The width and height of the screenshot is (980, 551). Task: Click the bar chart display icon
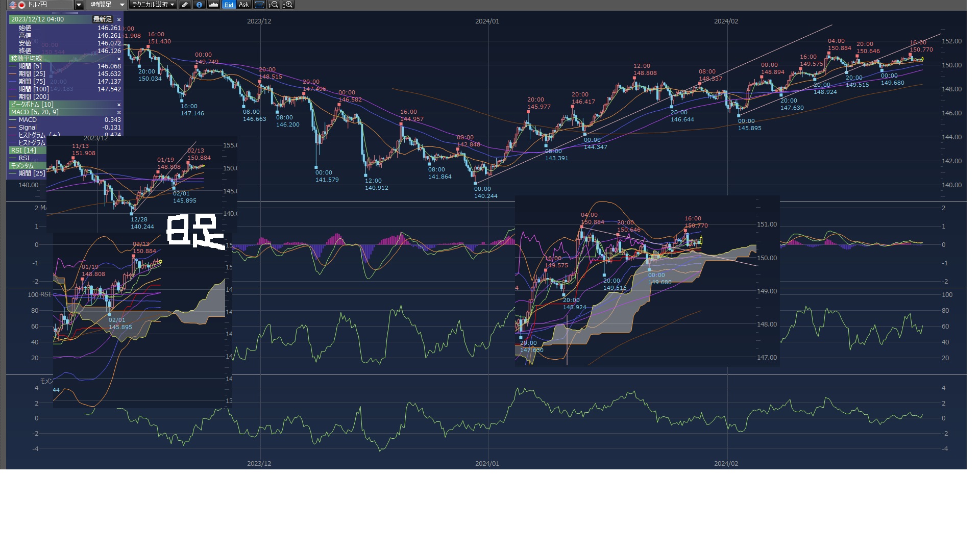coord(259,5)
